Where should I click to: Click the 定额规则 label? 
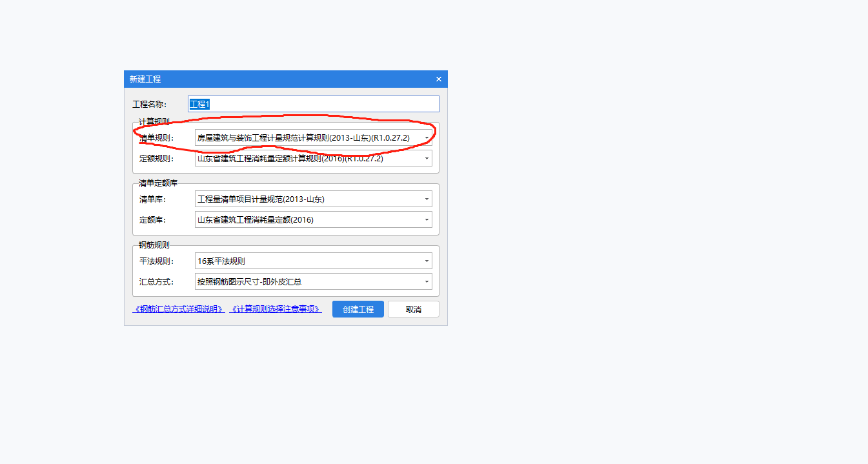click(x=157, y=158)
